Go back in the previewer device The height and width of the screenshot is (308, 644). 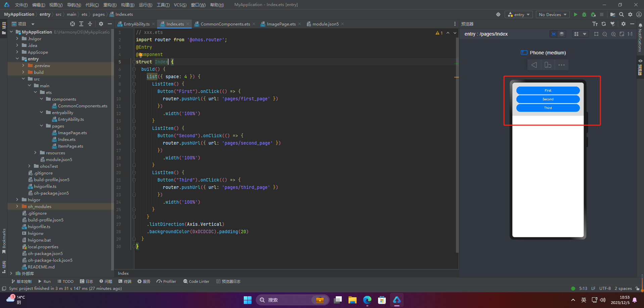coord(534,65)
